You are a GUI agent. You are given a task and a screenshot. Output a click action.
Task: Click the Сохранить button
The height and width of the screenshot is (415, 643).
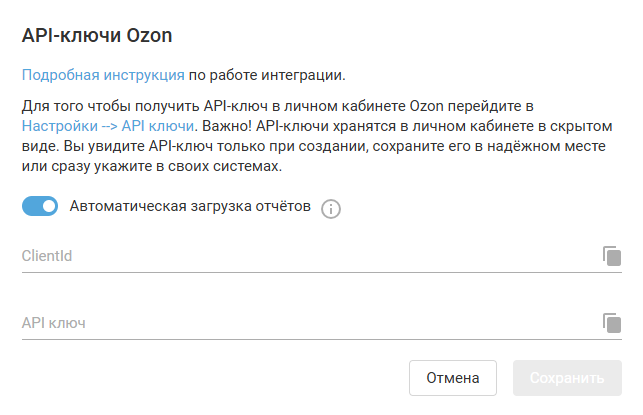[567, 378]
